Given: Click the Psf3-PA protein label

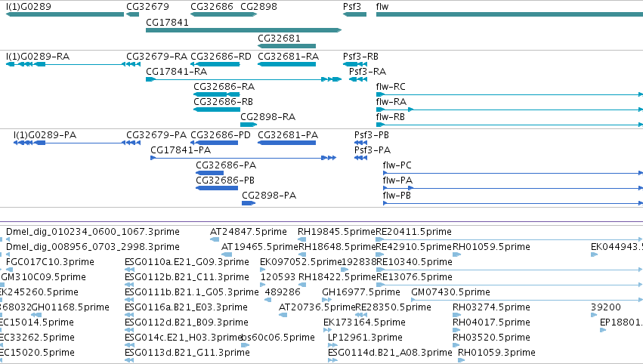Looking at the screenshot, I should [x=372, y=150].
